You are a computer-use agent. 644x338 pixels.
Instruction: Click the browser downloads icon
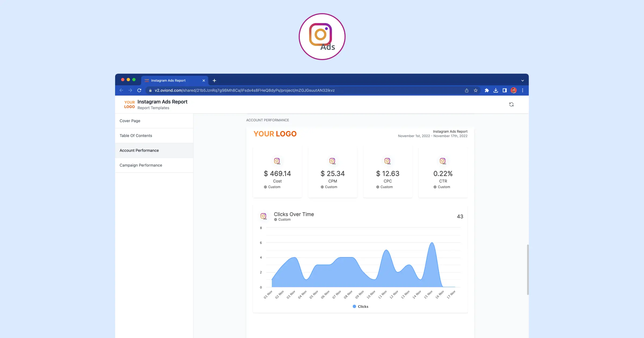(x=496, y=90)
